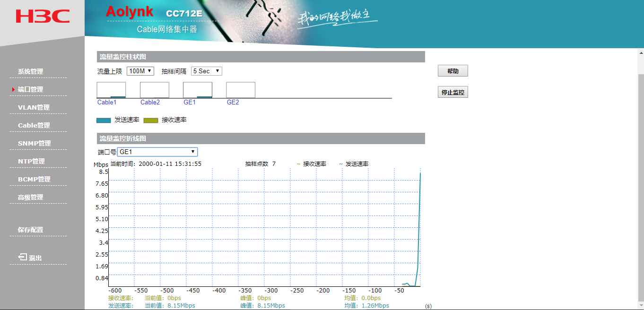Click the logout icon next to 退出
Image resolution: width=644 pixels, height=310 pixels.
coord(22,257)
